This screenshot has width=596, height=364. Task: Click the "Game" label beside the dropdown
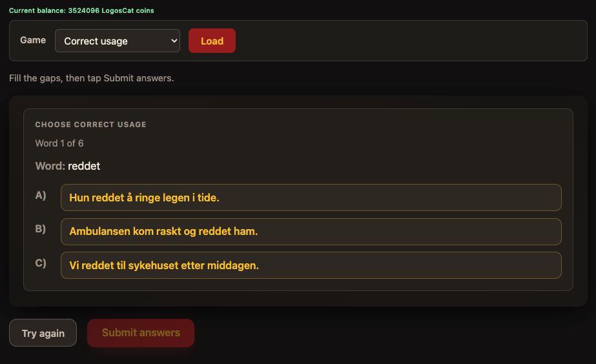pyautogui.click(x=33, y=40)
